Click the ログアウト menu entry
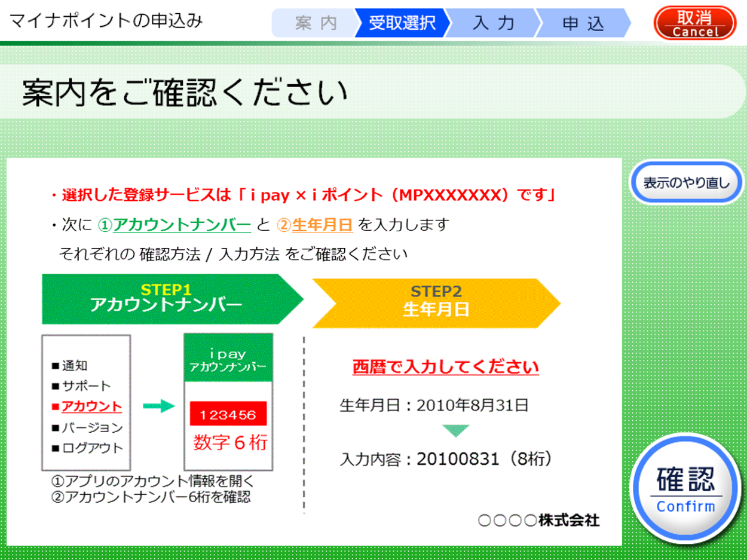 [87, 448]
